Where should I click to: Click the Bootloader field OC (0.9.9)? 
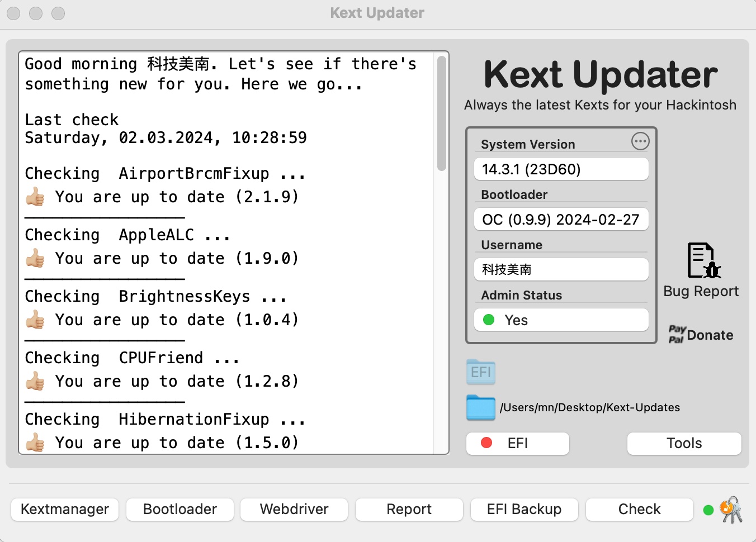tap(561, 219)
